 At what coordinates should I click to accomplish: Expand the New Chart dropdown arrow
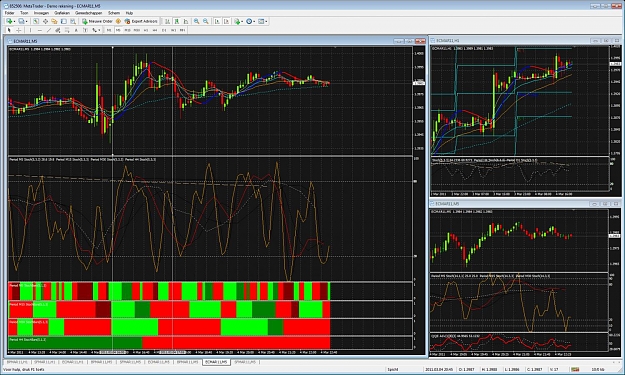pos(14,21)
